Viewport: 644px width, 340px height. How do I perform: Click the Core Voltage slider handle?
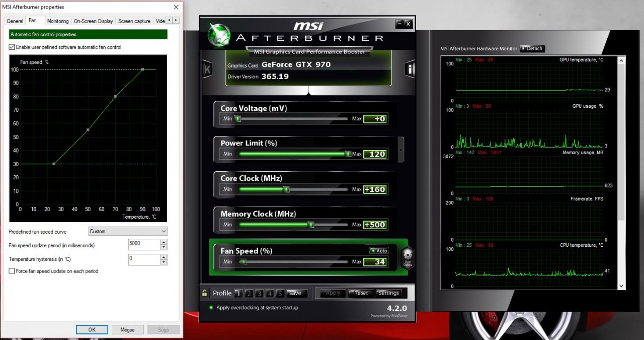pos(238,119)
